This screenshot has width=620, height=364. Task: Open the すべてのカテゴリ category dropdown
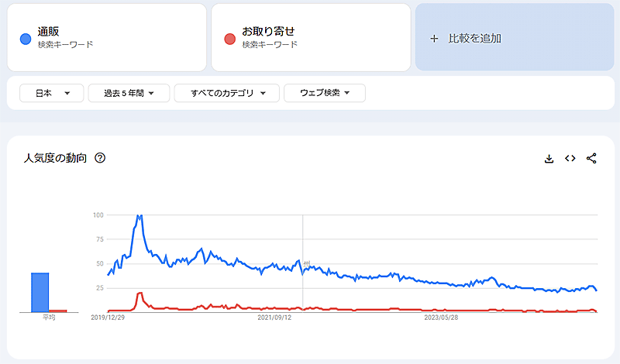click(226, 93)
